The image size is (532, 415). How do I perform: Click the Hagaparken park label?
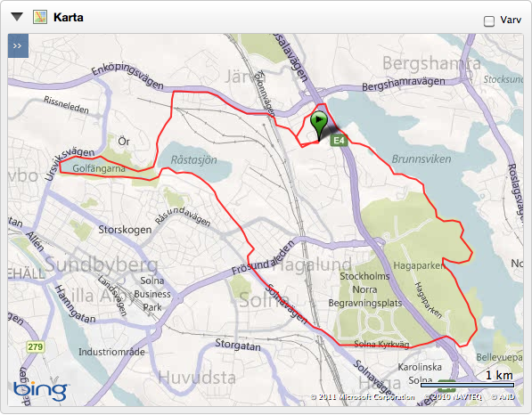click(x=419, y=265)
